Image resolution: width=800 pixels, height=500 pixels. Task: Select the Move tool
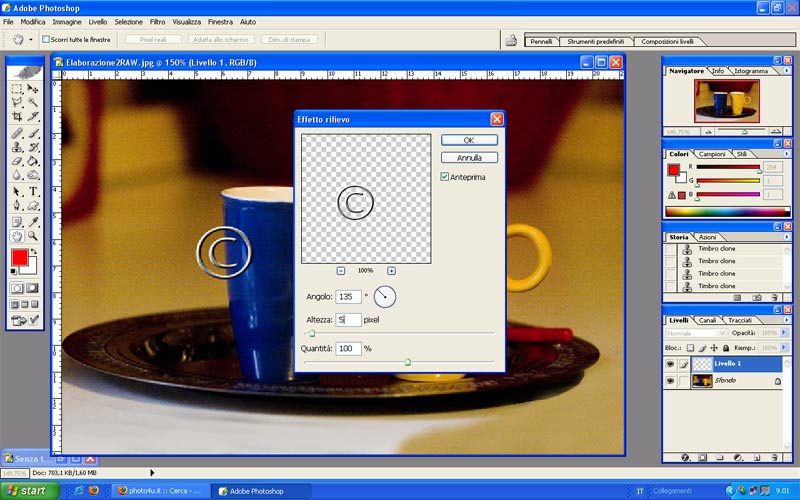[33, 88]
